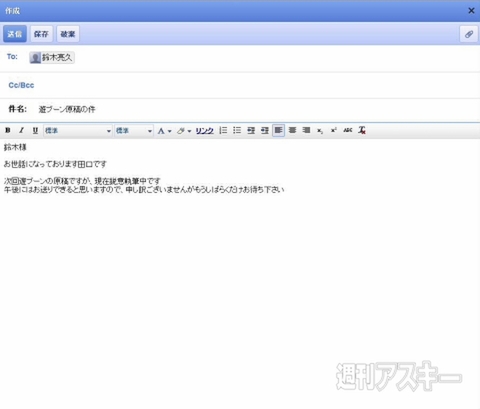
Task: Insert a numbered list
Action: [x=223, y=130]
